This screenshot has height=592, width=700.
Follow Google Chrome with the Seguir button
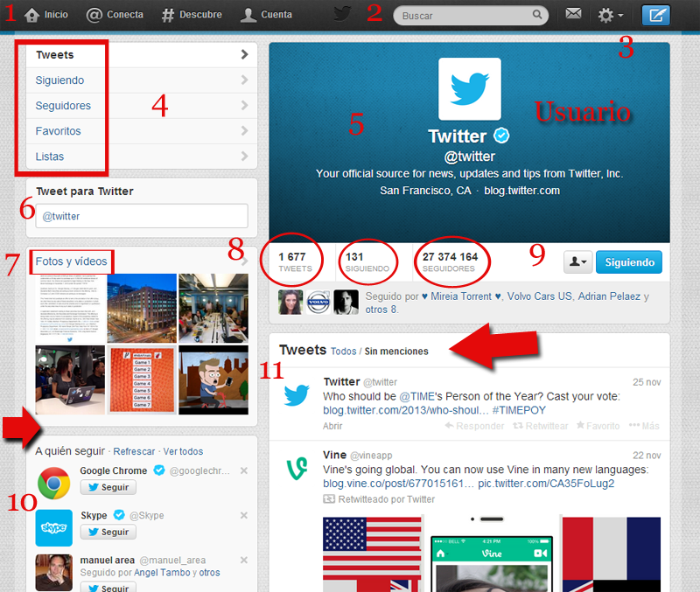pyautogui.click(x=108, y=487)
